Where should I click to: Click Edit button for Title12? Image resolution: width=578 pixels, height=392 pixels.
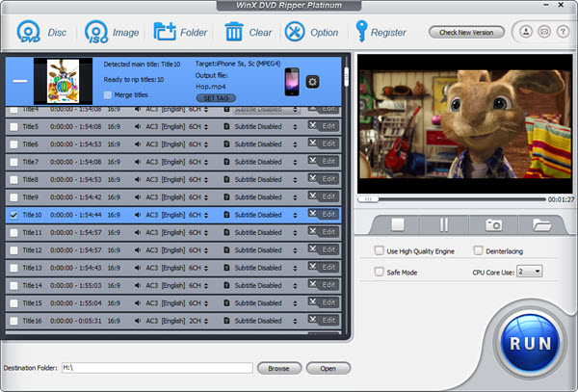coord(324,249)
